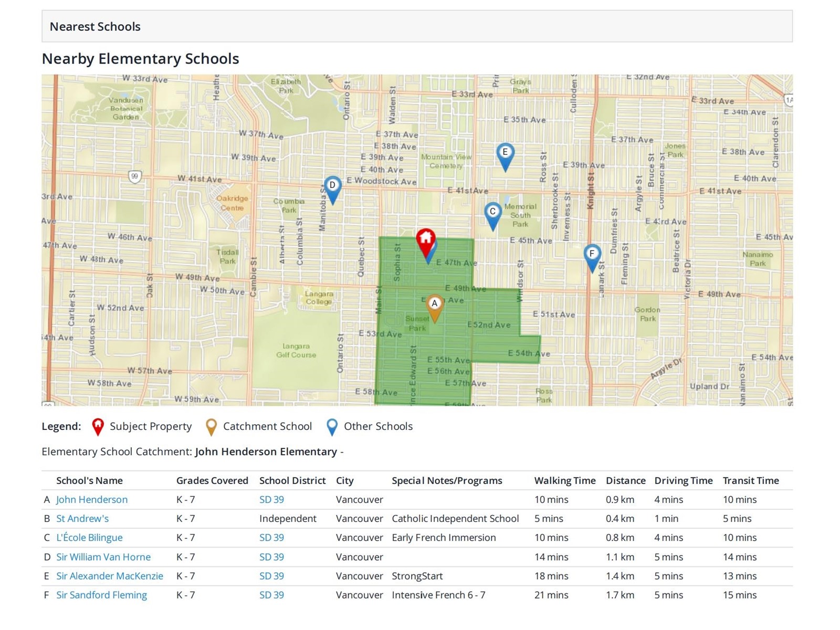840x630 pixels.
Task: Open the Sir Alexander MacKenzie link
Action: (x=110, y=576)
